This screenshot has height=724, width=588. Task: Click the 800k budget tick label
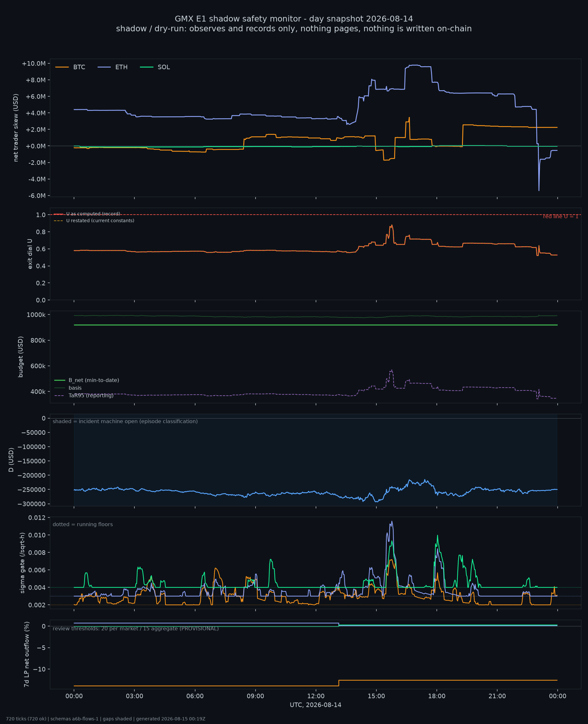pyautogui.click(x=38, y=340)
